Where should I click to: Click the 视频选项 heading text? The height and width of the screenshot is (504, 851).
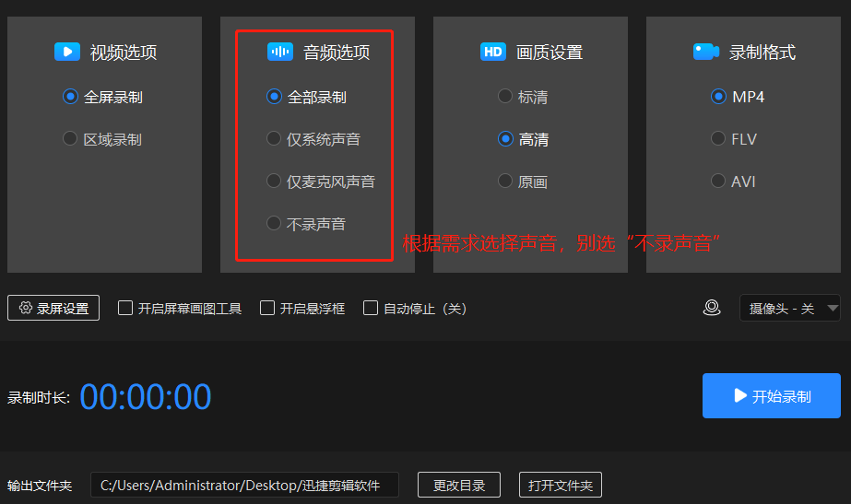[x=124, y=53]
